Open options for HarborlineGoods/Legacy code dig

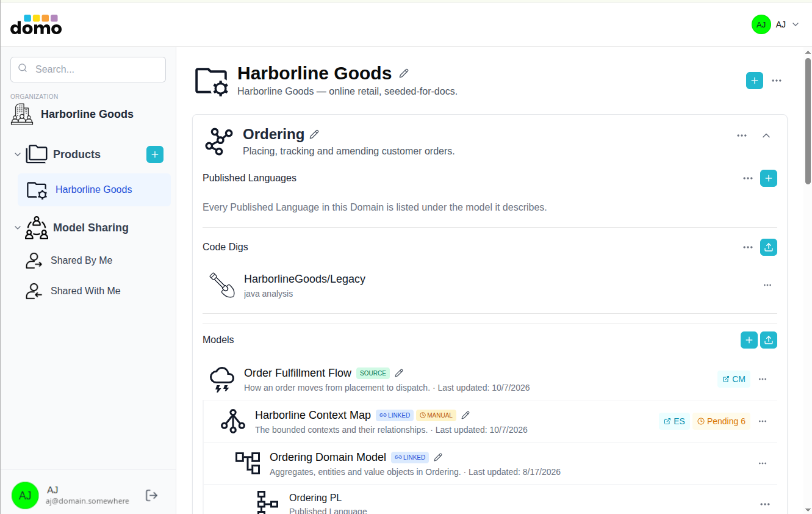click(767, 285)
